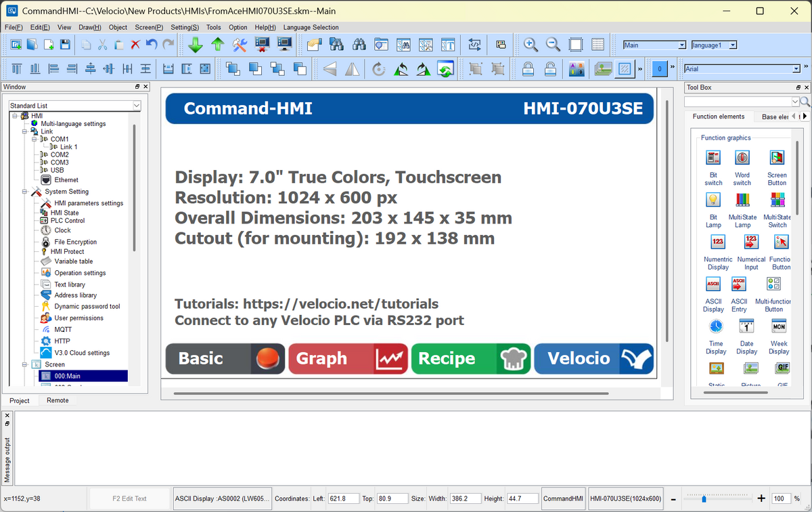Open the File(F) menu
This screenshot has height=512, width=812.
[x=14, y=27]
